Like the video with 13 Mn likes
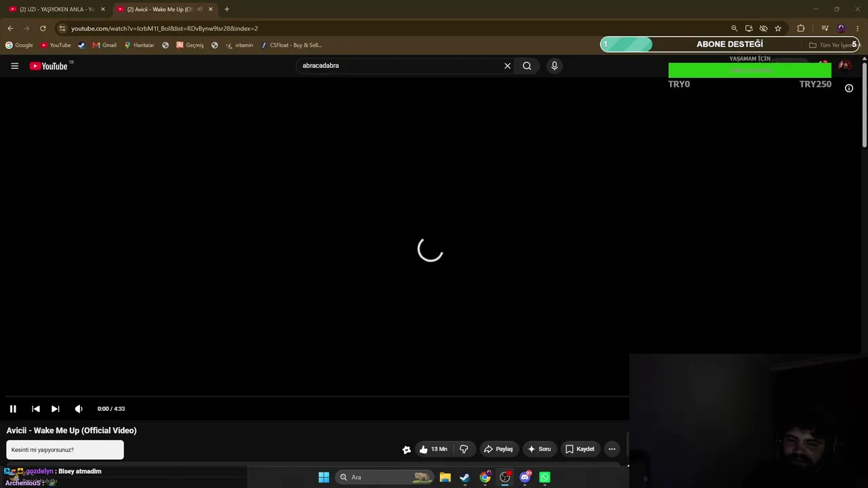Screen dimensions: 868x488 (x=433, y=449)
